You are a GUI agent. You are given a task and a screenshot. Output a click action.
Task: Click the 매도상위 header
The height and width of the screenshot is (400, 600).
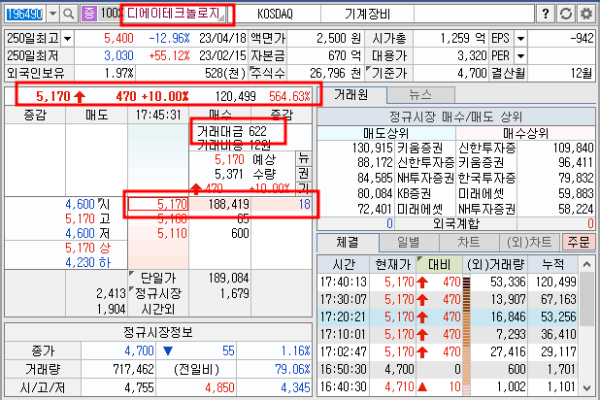click(x=386, y=133)
